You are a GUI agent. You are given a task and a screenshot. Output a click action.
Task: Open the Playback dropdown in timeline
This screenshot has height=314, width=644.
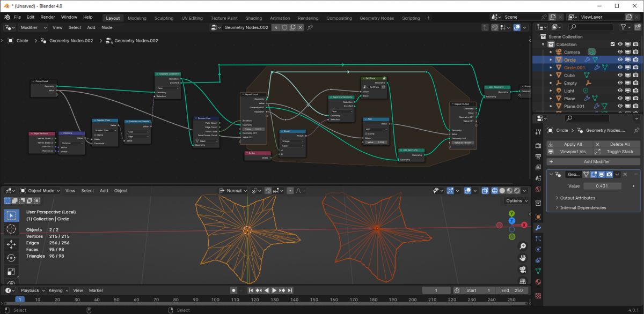tap(32, 290)
